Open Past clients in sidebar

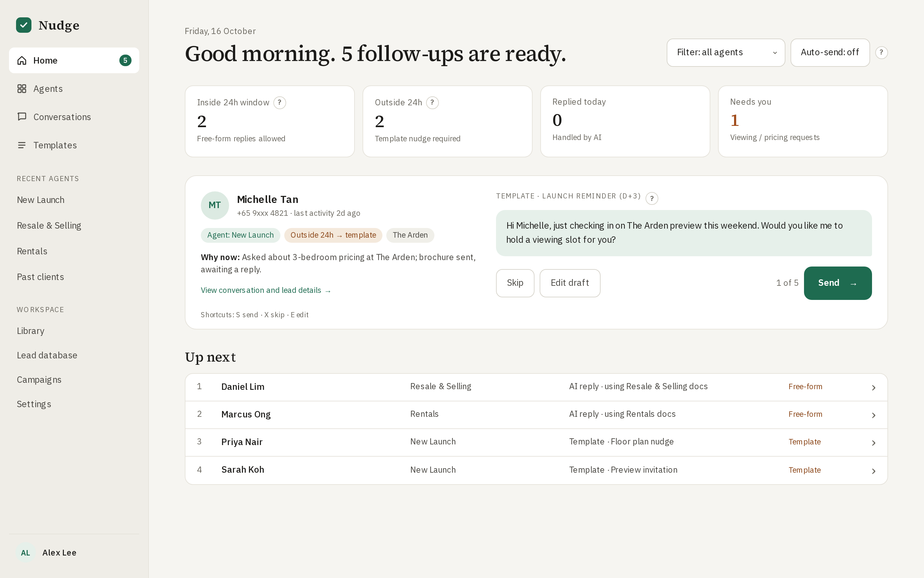click(40, 277)
